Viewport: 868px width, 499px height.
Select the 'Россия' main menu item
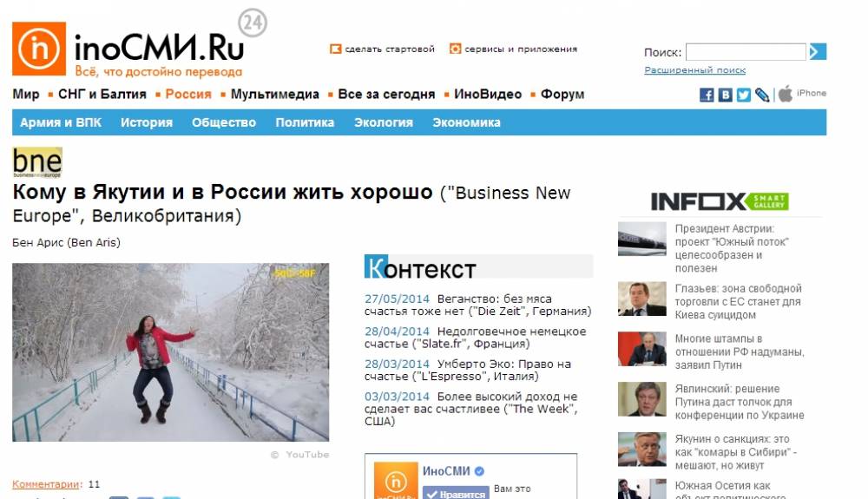click(188, 94)
